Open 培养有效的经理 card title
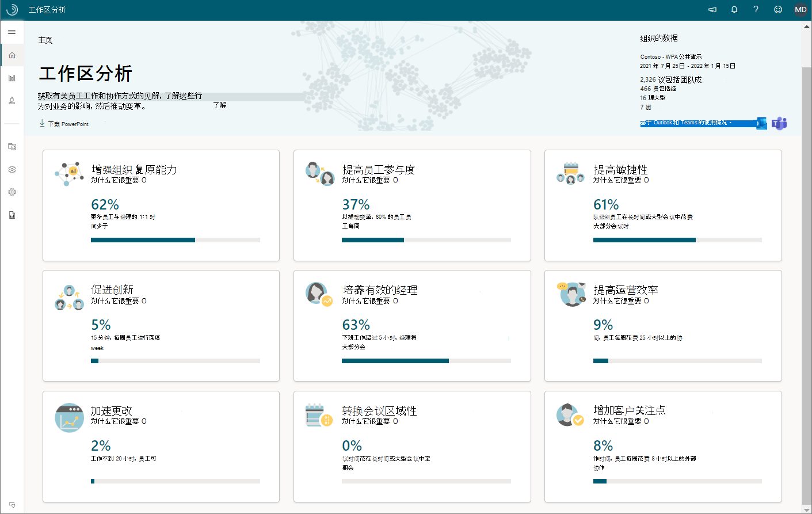The height and width of the screenshot is (514, 812). [x=380, y=290]
